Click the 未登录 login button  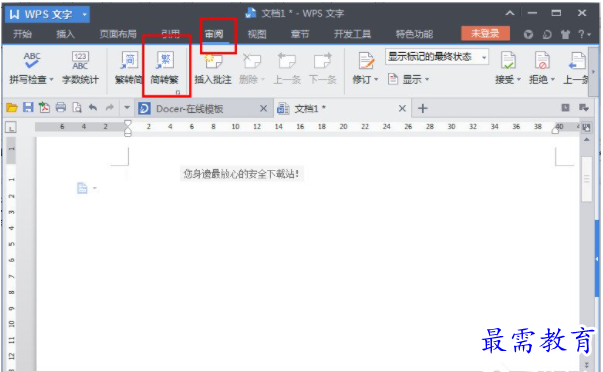tap(485, 34)
